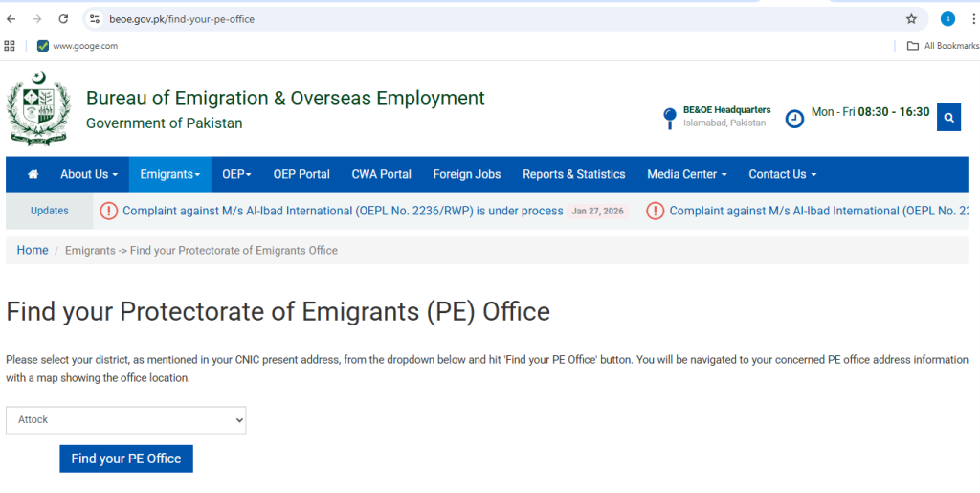Open the district dropdown showing Attock
This screenshot has width=980, height=493.
tap(125, 419)
